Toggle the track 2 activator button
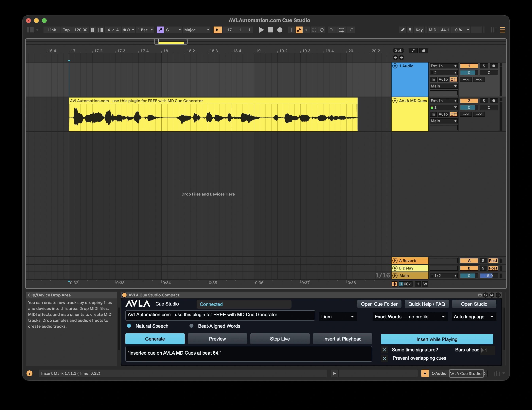The image size is (532, 410). point(469,101)
